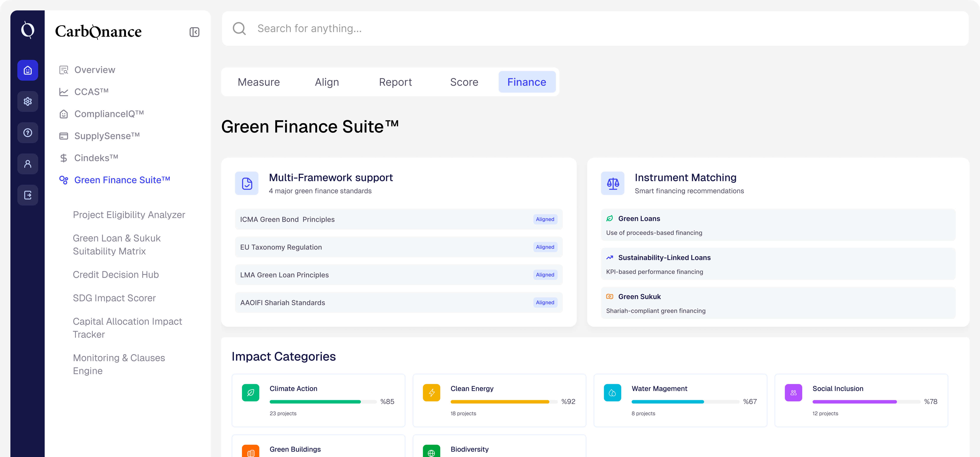Open the user profile icon
980x457 pixels.
click(x=27, y=164)
